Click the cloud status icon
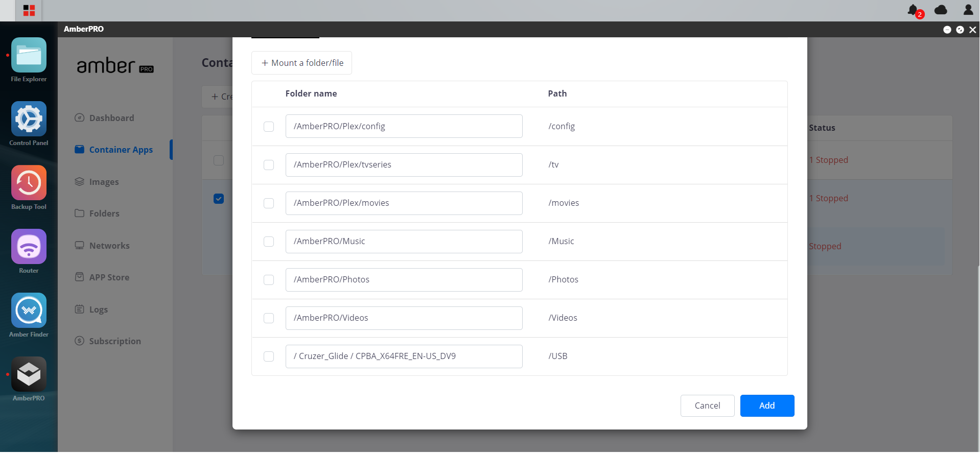 [x=941, y=10]
